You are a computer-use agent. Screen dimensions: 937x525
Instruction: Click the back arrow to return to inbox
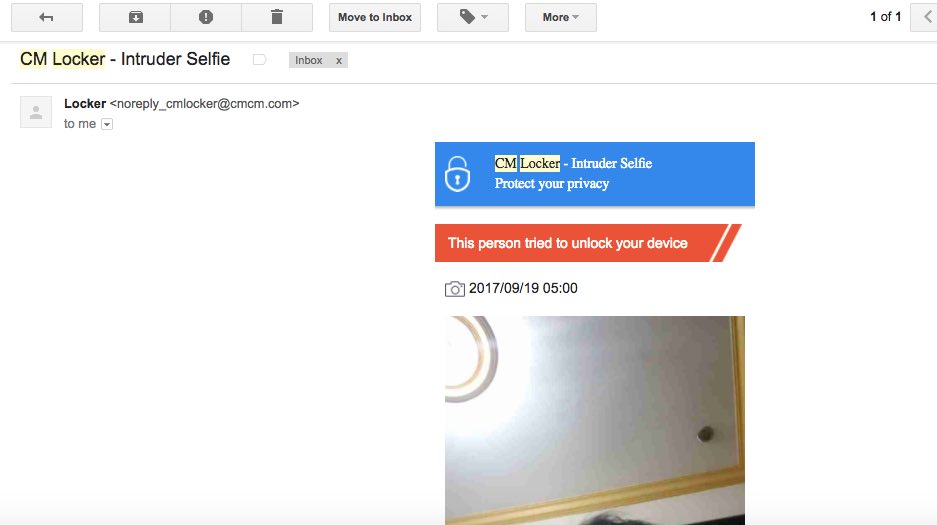coord(47,17)
